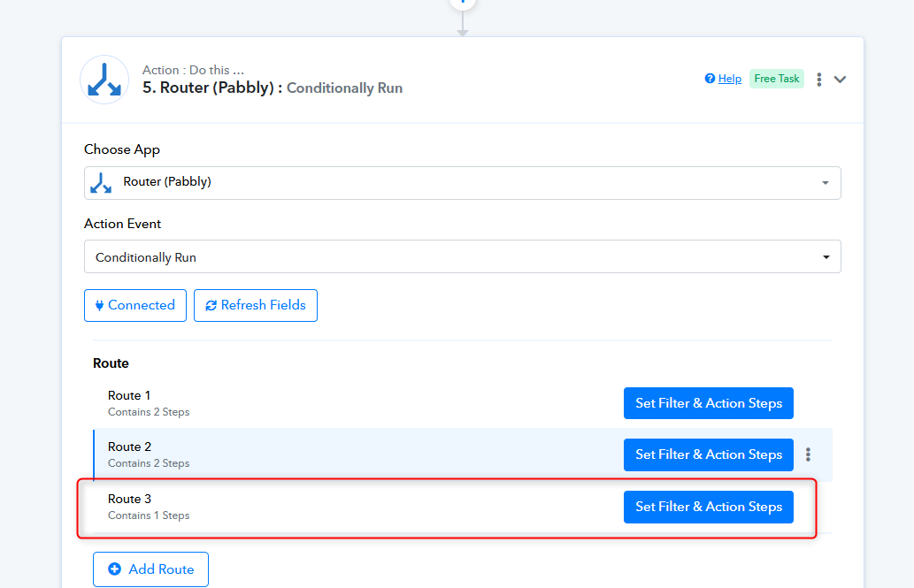Screen dimensions: 914x588
Task: Expand the Action Event Conditionally Run dropdown
Action: click(825, 257)
